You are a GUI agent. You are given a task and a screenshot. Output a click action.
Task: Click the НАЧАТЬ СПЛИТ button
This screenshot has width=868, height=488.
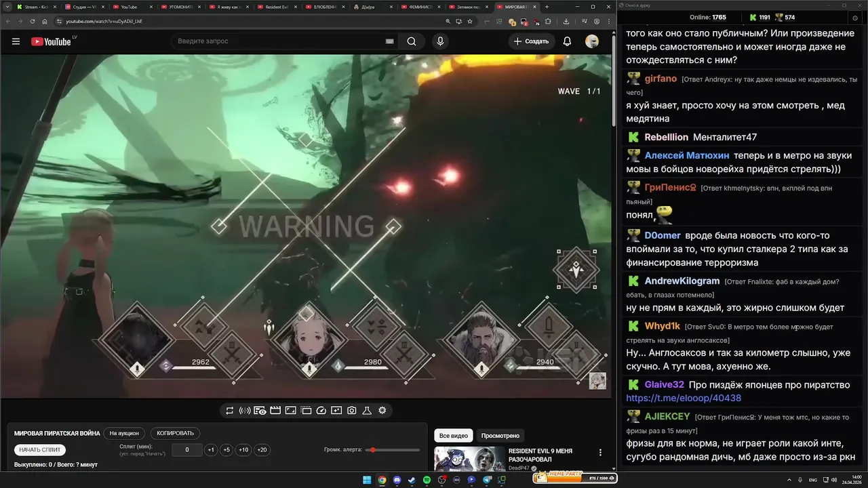coord(40,450)
